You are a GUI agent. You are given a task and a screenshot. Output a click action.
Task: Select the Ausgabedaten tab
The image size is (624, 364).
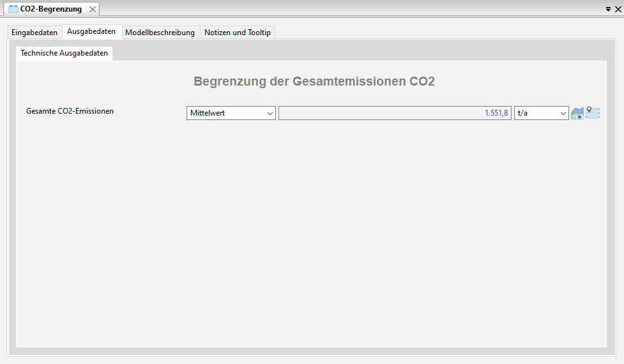[x=91, y=31]
